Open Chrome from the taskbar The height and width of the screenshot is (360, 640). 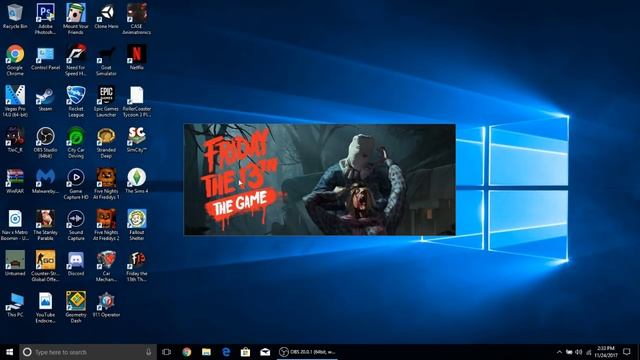tap(187, 352)
